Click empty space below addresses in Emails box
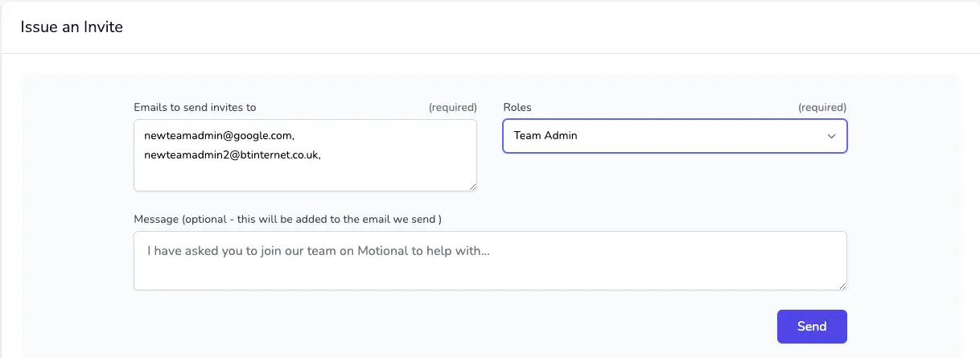Screen dimensions: 980x358 pos(305,177)
